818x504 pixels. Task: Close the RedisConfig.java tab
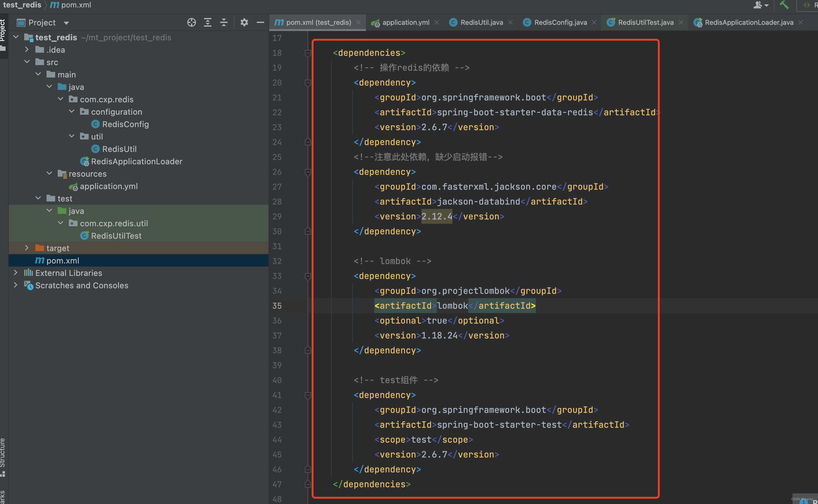coord(594,22)
